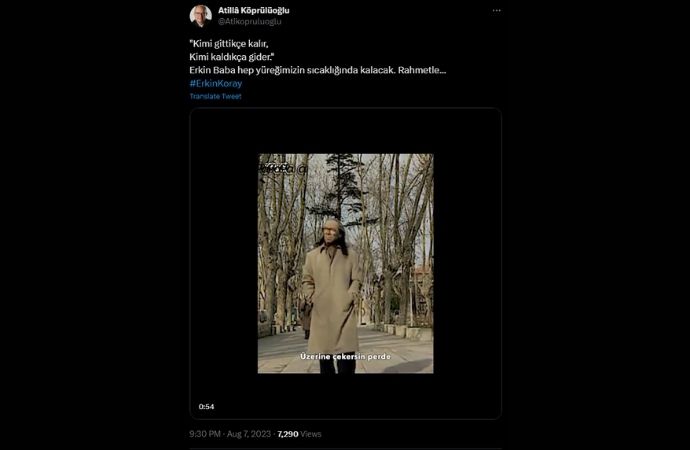Image resolution: width=690 pixels, height=450 pixels.
Task: Click the word "Rahmetle..." in the tweet
Action: pos(421,70)
